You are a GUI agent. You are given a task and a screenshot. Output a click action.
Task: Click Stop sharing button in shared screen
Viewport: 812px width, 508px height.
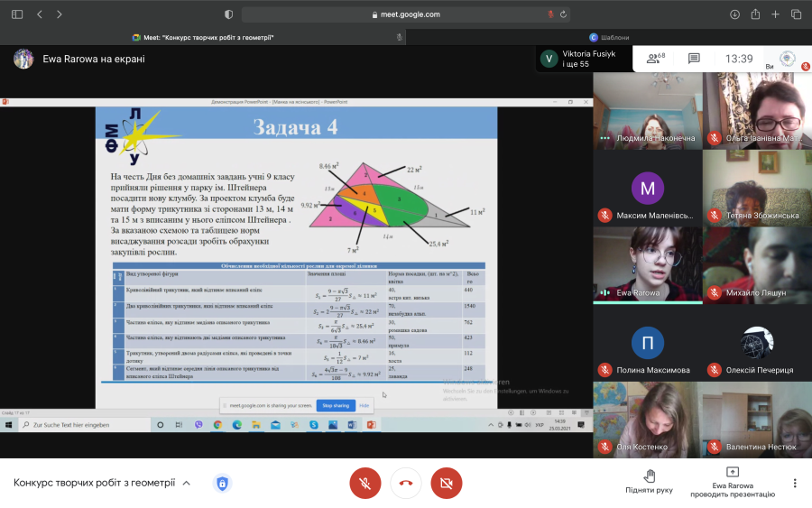[336, 405]
